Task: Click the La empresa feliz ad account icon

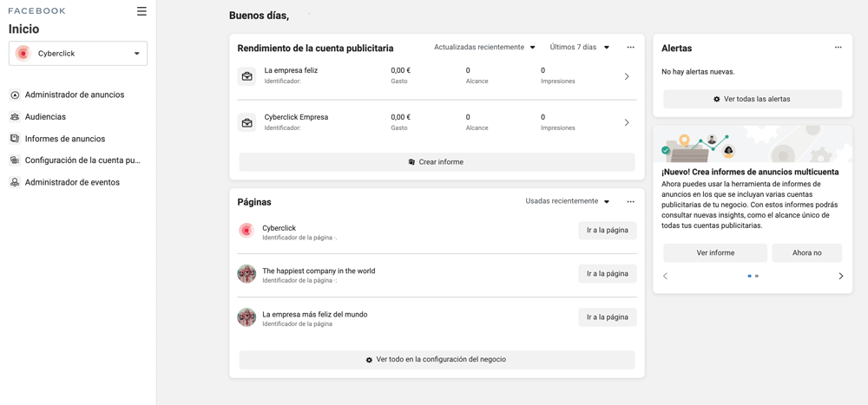Action: click(247, 76)
